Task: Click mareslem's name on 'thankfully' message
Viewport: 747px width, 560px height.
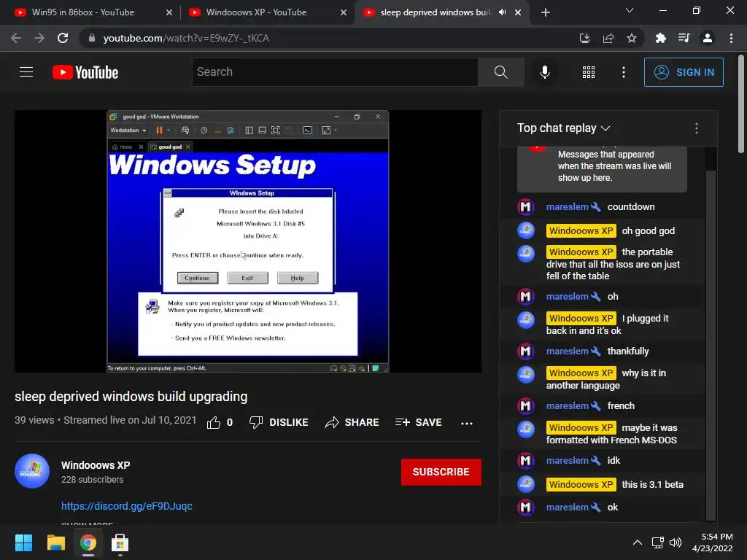Action: [567, 351]
